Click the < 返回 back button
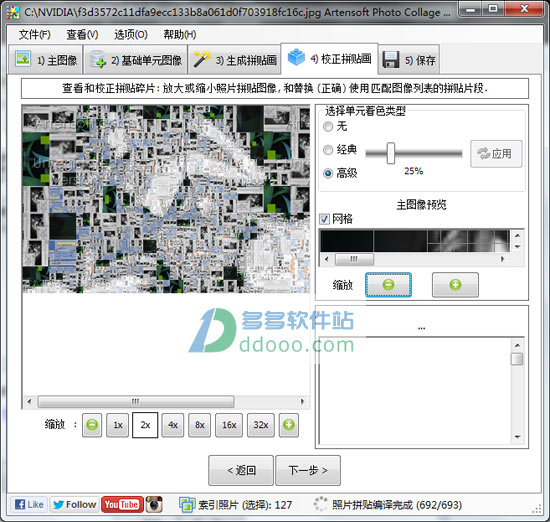 click(x=241, y=470)
